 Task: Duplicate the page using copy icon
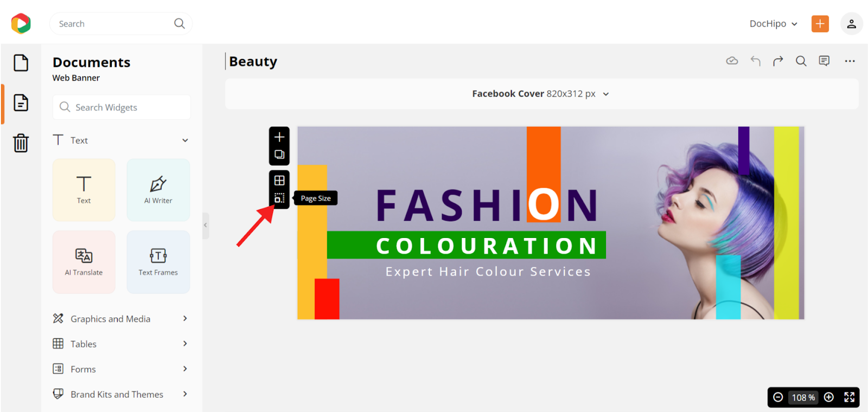(x=279, y=154)
